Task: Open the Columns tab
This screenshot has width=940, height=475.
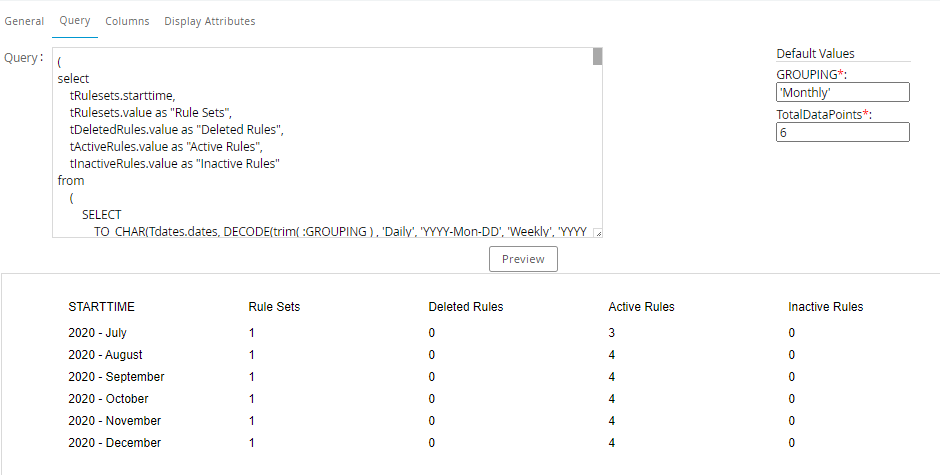Action: click(x=127, y=21)
